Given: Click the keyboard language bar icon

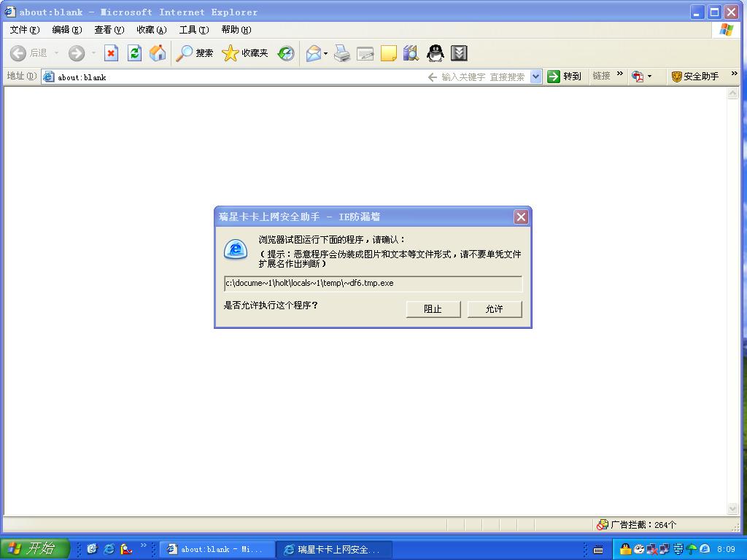Looking at the screenshot, I should 598,550.
